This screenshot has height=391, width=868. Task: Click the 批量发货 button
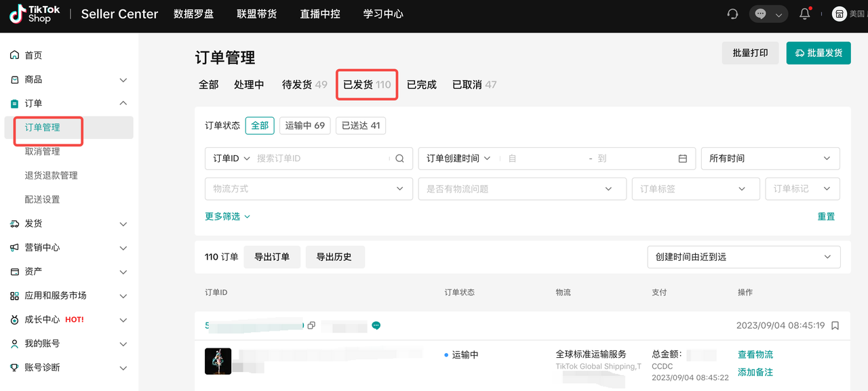click(x=818, y=53)
